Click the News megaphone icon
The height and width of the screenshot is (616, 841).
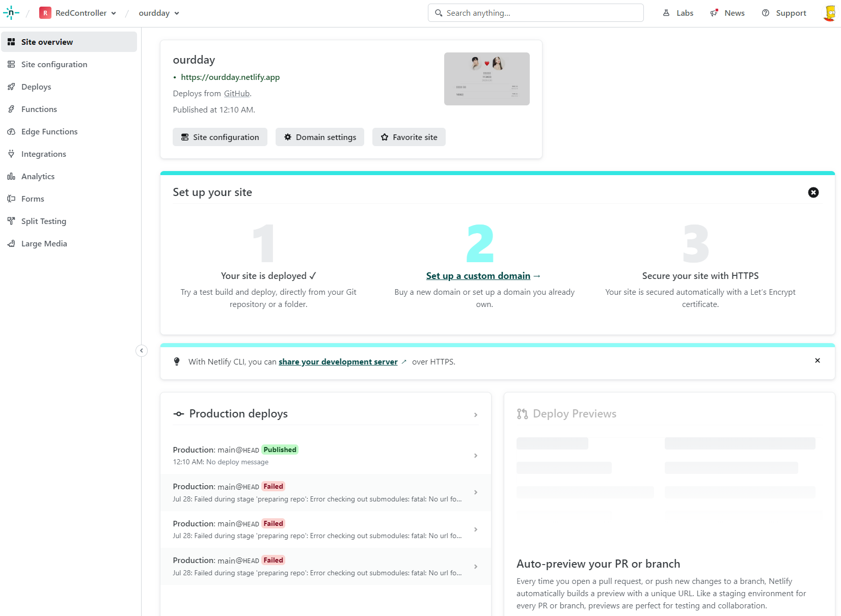coord(714,13)
